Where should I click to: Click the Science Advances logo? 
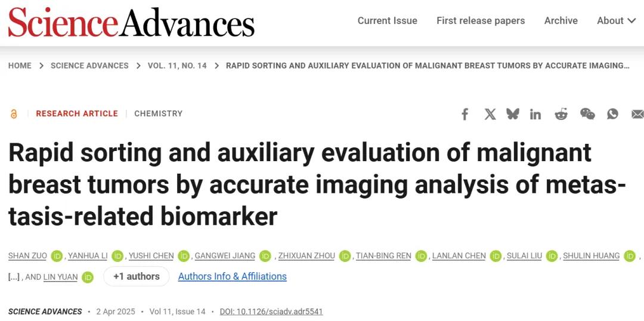tap(131, 22)
